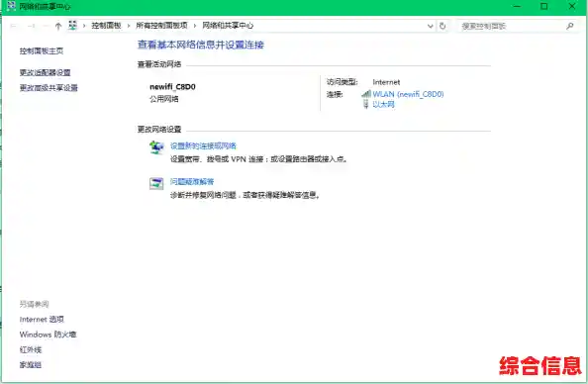Refresh the Network and Sharing Center page
Screen dimensions: 588x384
(x=442, y=26)
